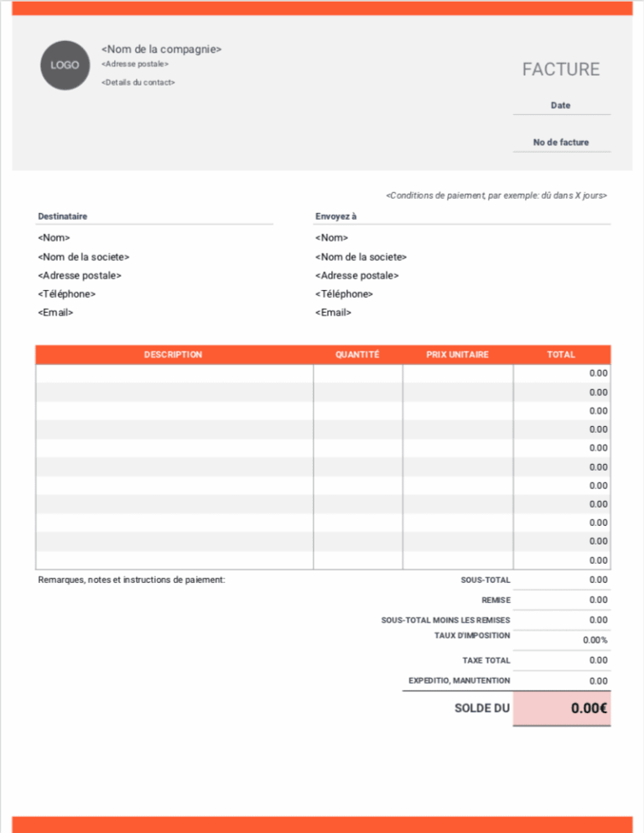This screenshot has height=833, width=644.
Task: Click the QUANTITÉ column header
Action: 357,355
